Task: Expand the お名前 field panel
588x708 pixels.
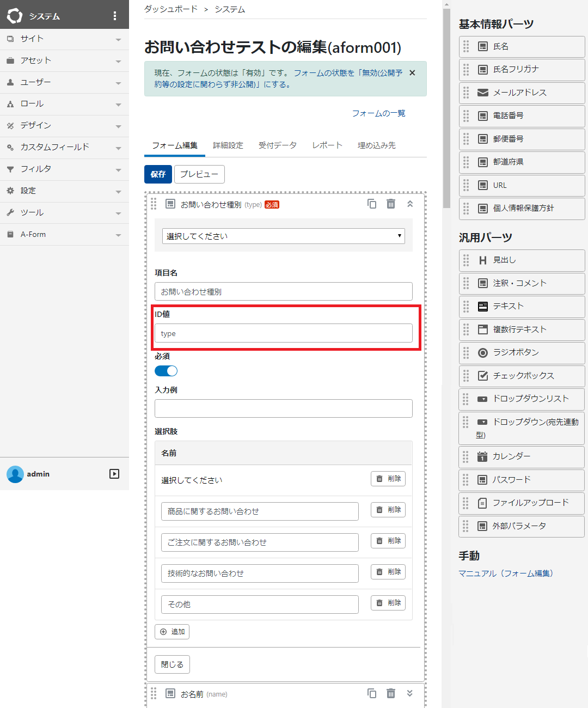Action: (410, 693)
